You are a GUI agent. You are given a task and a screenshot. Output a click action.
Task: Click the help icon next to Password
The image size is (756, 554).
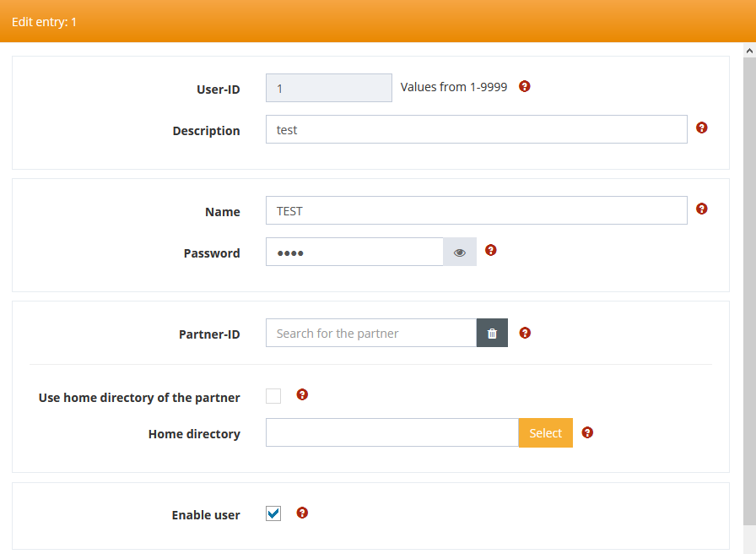[x=491, y=250]
